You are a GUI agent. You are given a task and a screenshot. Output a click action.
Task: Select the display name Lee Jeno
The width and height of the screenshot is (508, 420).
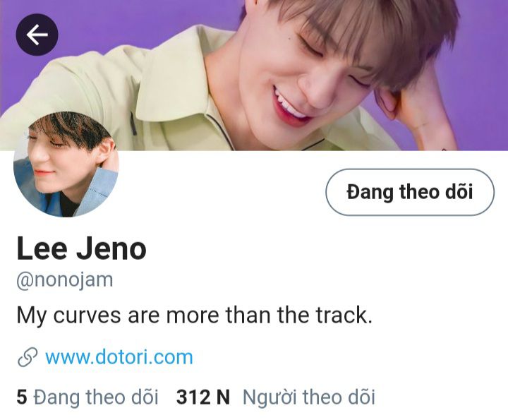(x=82, y=248)
